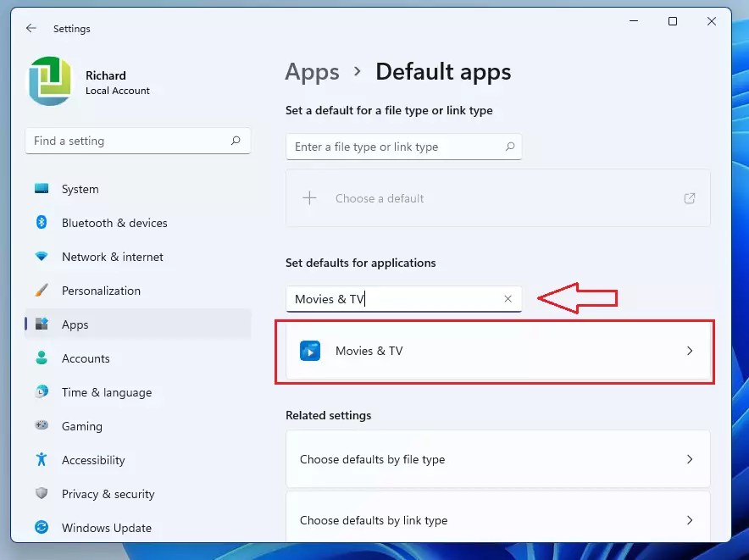
Task: Click the Time & language globe clock icon
Action: point(42,391)
